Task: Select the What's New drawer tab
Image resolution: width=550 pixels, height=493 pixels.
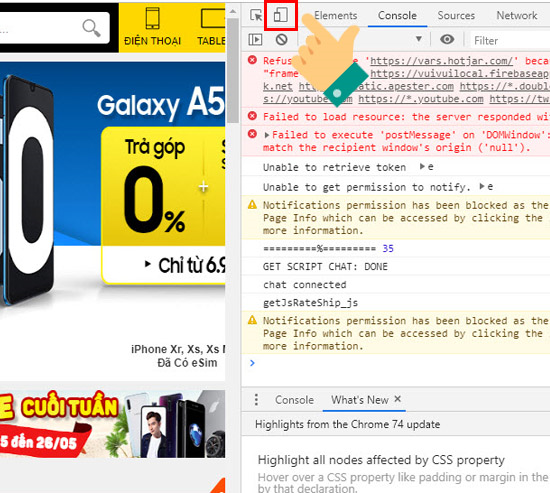Action: (x=360, y=400)
